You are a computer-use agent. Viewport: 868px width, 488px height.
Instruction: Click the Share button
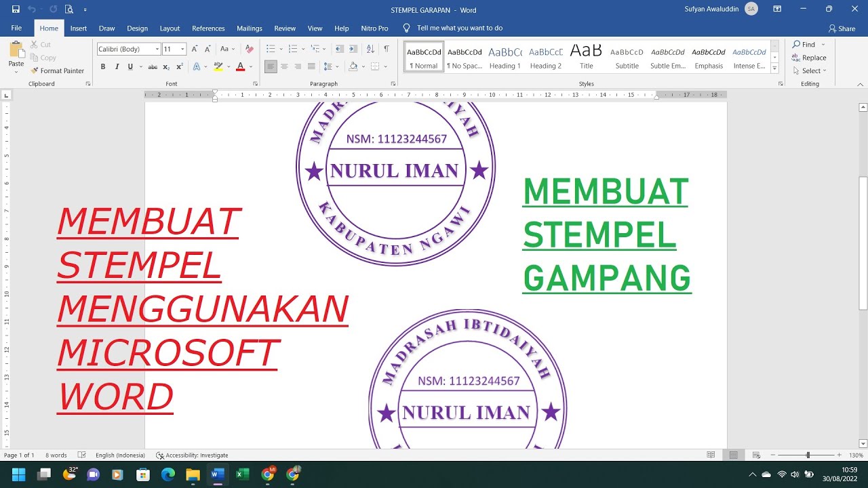click(x=842, y=28)
